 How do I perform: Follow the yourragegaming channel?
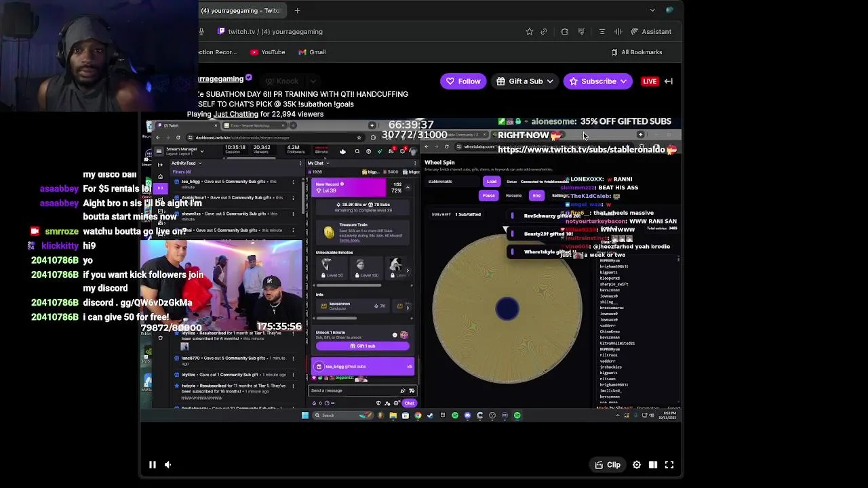point(463,81)
